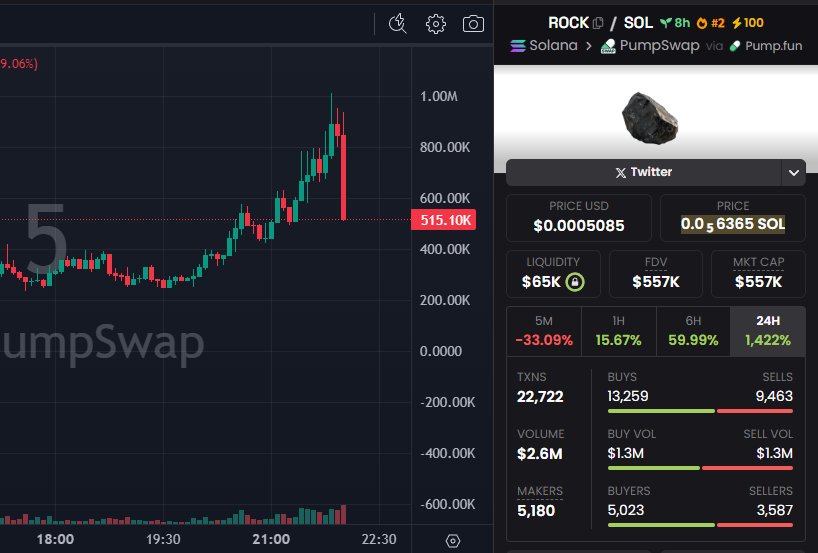Open the Solana chain link
Image resolution: width=818 pixels, height=553 pixels.
pyautogui.click(x=546, y=46)
